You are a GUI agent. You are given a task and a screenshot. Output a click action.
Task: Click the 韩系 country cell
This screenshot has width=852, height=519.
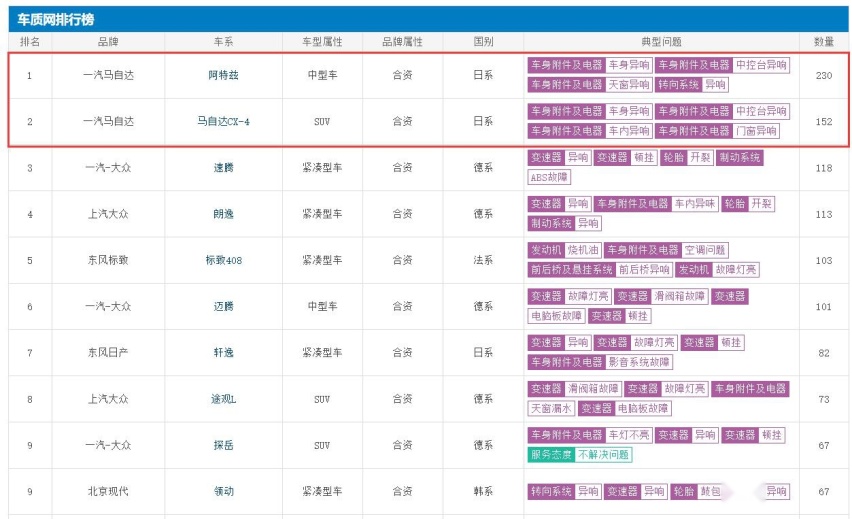(x=483, y=491)
